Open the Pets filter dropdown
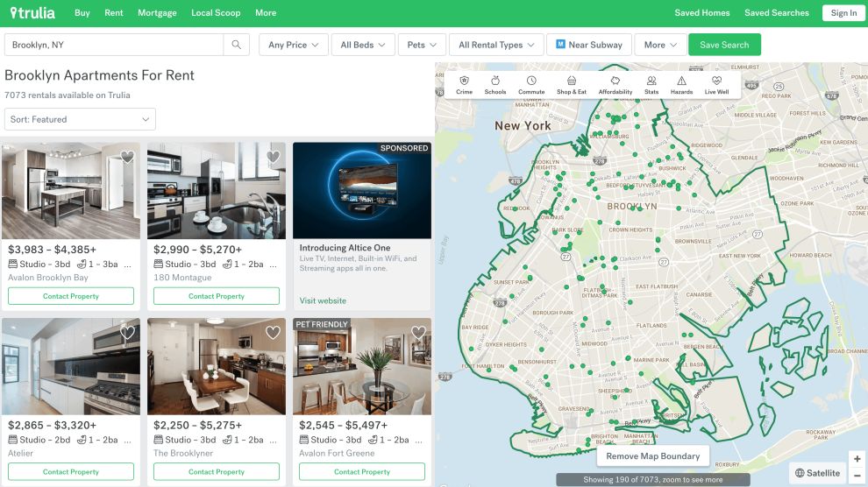Viewport: 868px width, 487px height. (x=422, y=45)
